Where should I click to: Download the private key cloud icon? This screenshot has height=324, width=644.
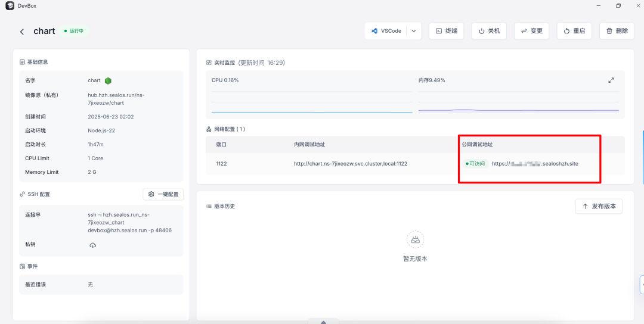(x=93, y=245)
